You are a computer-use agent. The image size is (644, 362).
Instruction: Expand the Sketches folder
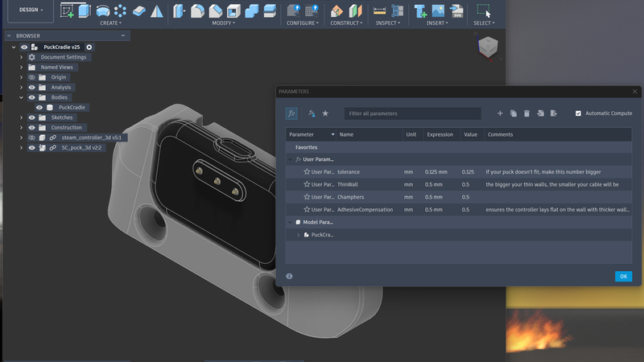(22, 117)
